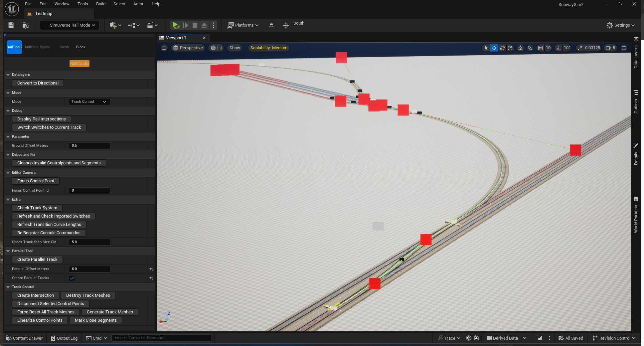The width and height of the screenshot is (644, 346).
Task: Open the Build menu
Action: click(x=100, y=4)
